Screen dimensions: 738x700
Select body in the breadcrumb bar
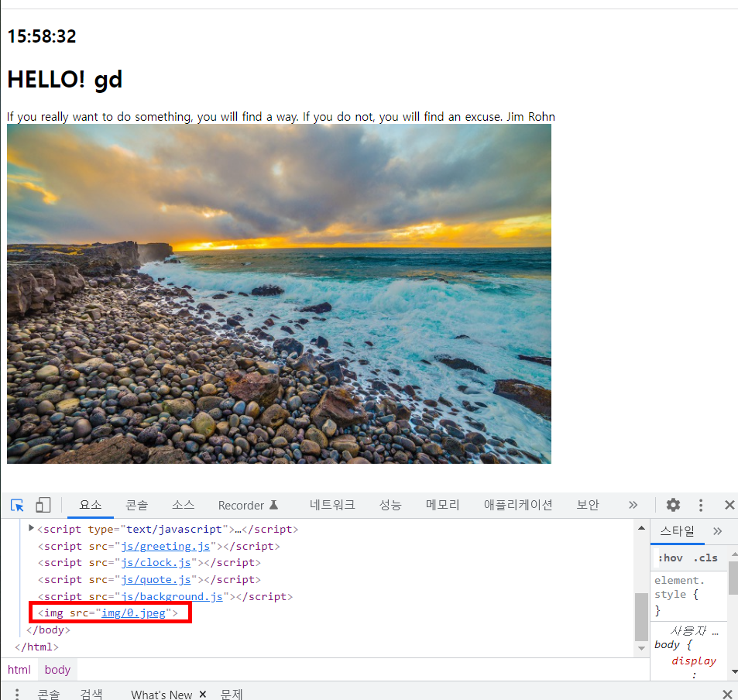[57, 670]
